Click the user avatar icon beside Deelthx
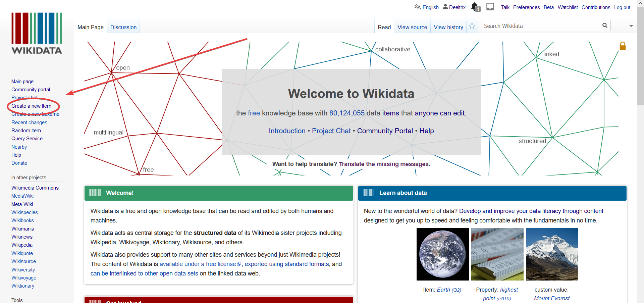The image size is (644, 303). [445, 7]
